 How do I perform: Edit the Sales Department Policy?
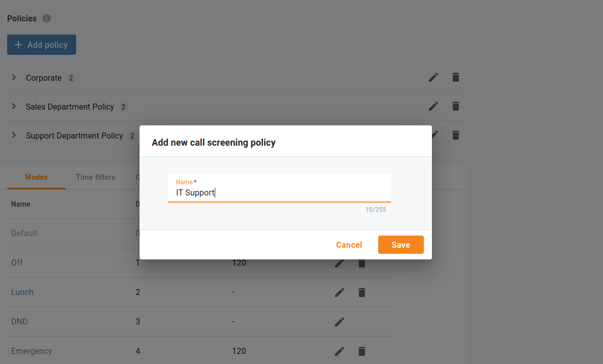click(x=433, y=106)
